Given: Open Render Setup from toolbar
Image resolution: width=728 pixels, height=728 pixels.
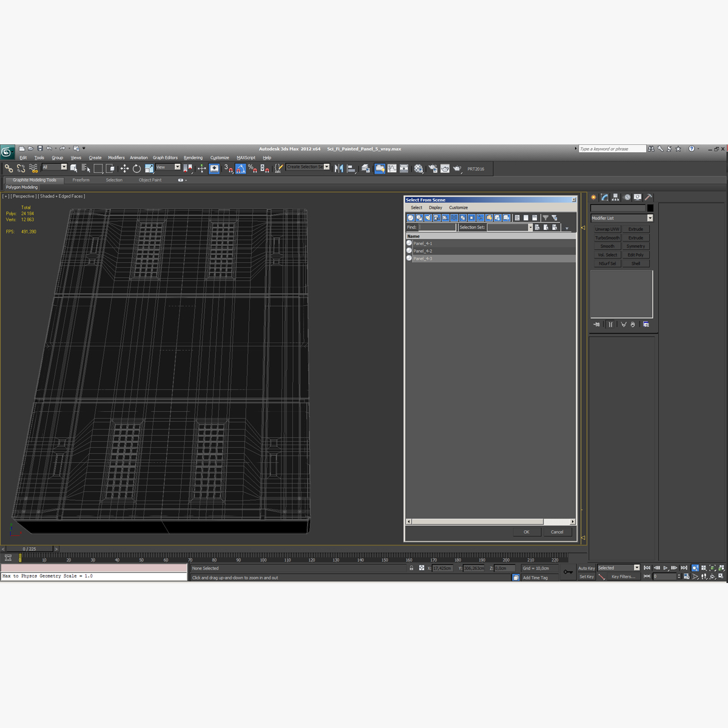Looking at the screenshot, I should coord(433,169).
